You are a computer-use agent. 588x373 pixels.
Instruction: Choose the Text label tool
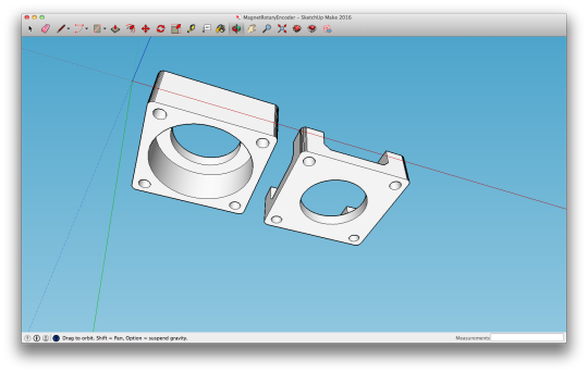pyautogui.click(x=206, y=29)
